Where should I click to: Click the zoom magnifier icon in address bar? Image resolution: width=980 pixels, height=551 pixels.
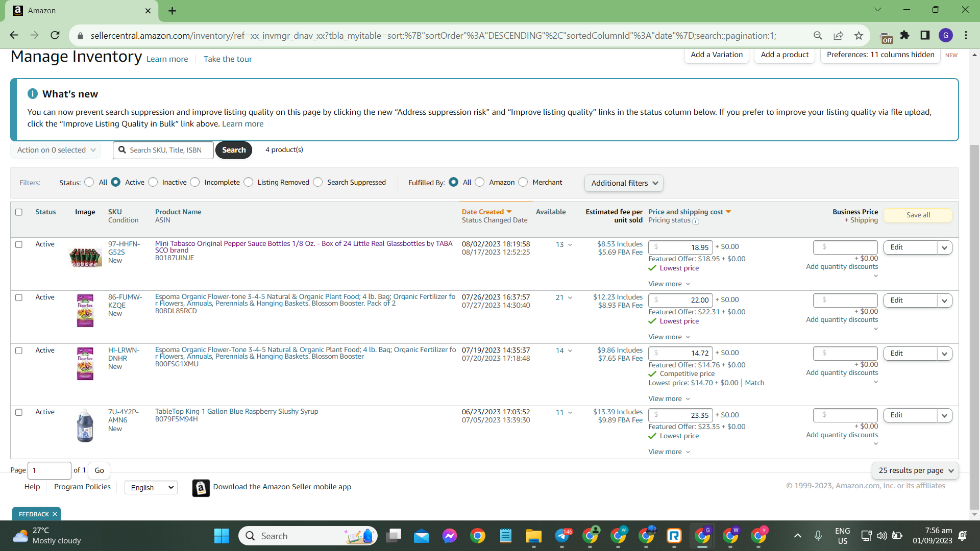click(818, 35)
